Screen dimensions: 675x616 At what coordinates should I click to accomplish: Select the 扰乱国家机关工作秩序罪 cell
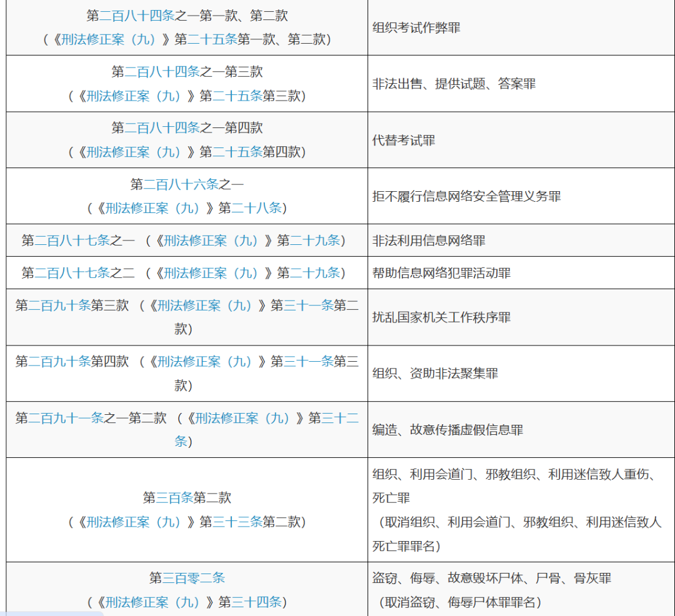521,317
